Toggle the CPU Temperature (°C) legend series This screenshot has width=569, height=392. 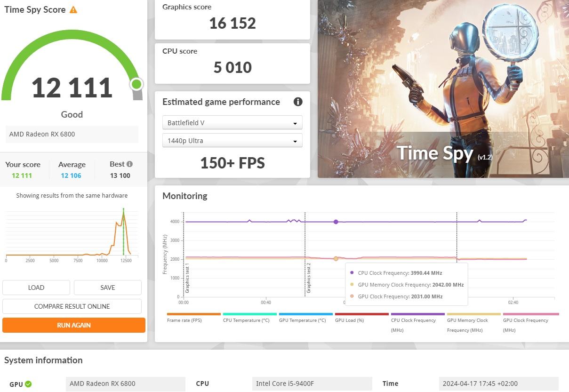250,318
